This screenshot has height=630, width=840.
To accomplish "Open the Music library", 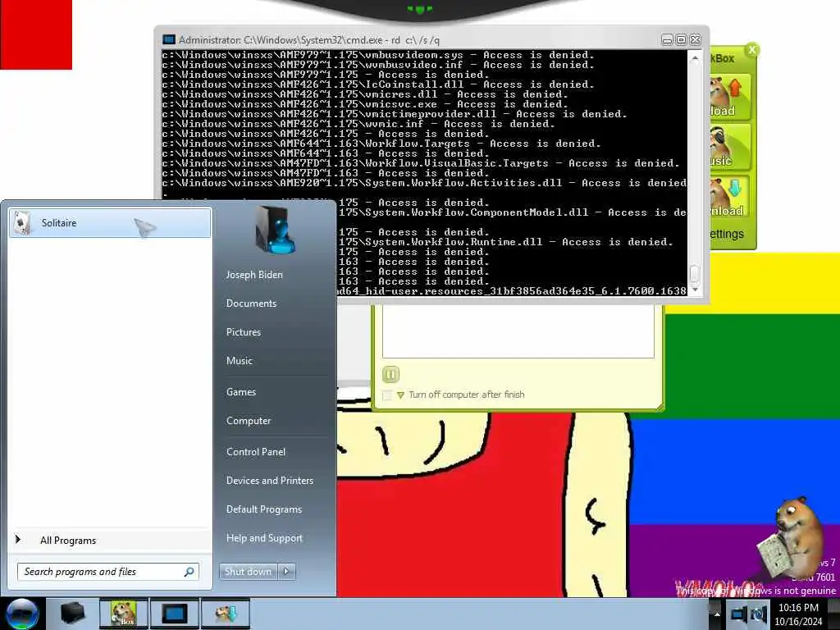I will [x=240, y=361].
